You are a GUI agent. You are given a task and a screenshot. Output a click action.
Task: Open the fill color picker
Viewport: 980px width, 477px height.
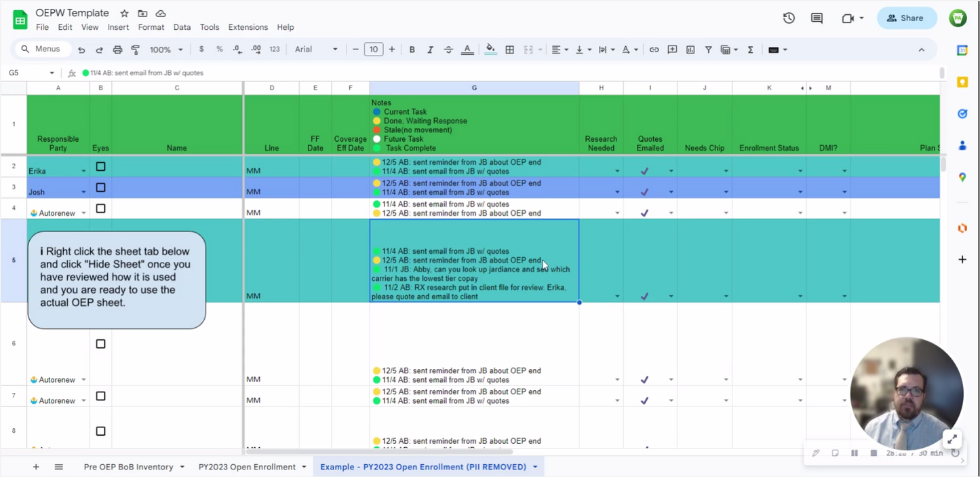490,50
